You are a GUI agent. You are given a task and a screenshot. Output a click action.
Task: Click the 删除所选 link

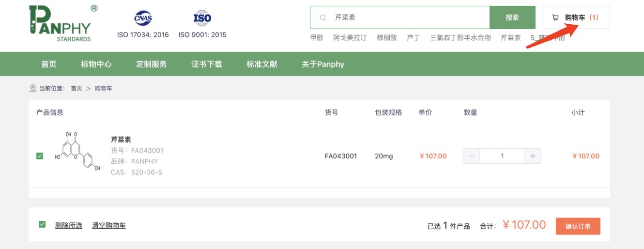(x=69, y=225)
